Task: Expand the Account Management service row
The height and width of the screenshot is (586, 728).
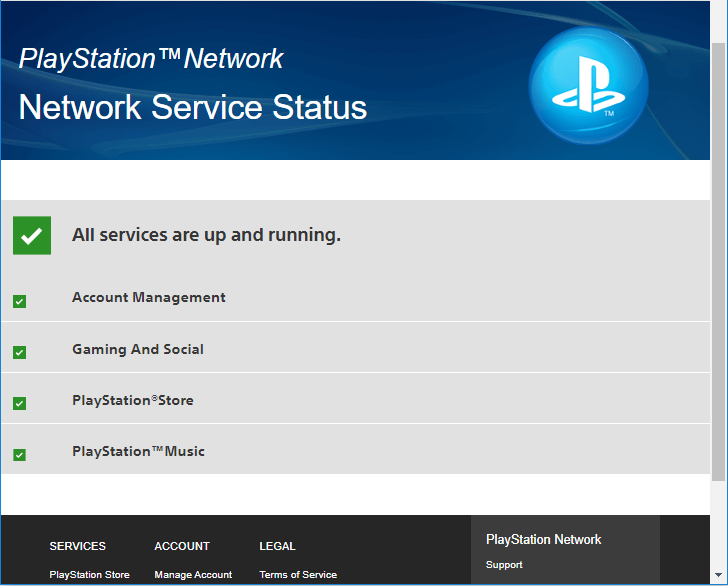Action: (x=356, y=297)
